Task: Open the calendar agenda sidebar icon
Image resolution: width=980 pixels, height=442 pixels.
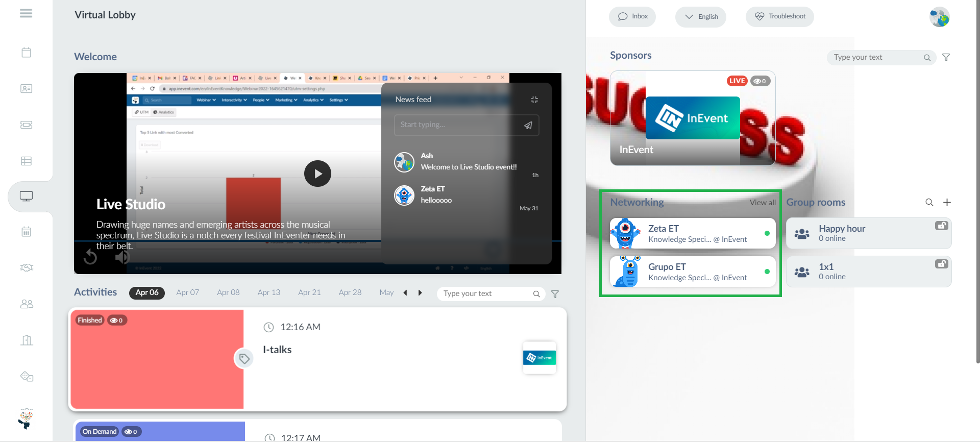Action: point(27,53)
